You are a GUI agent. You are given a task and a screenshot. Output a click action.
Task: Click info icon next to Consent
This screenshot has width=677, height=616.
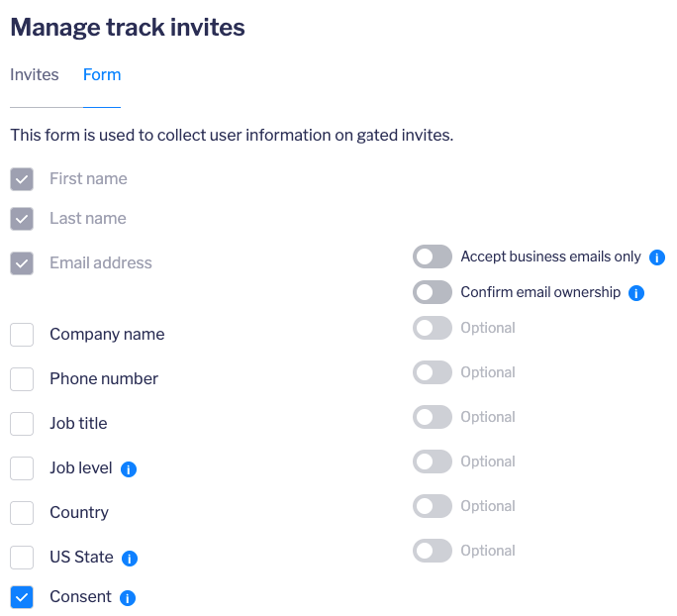pos(128,598)
